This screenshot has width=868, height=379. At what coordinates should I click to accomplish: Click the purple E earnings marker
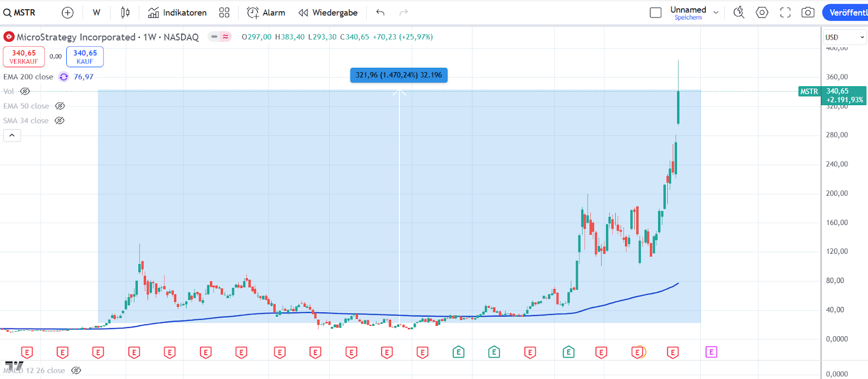pos(711,352)
